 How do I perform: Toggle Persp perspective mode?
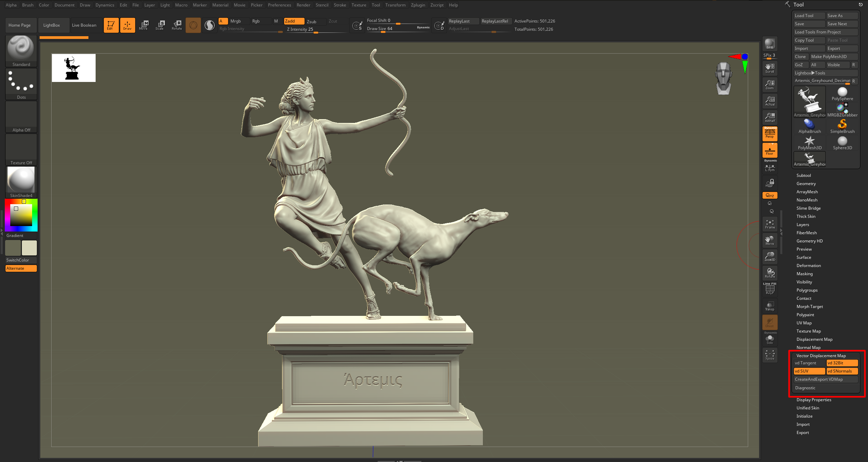(x=770, y=134)
